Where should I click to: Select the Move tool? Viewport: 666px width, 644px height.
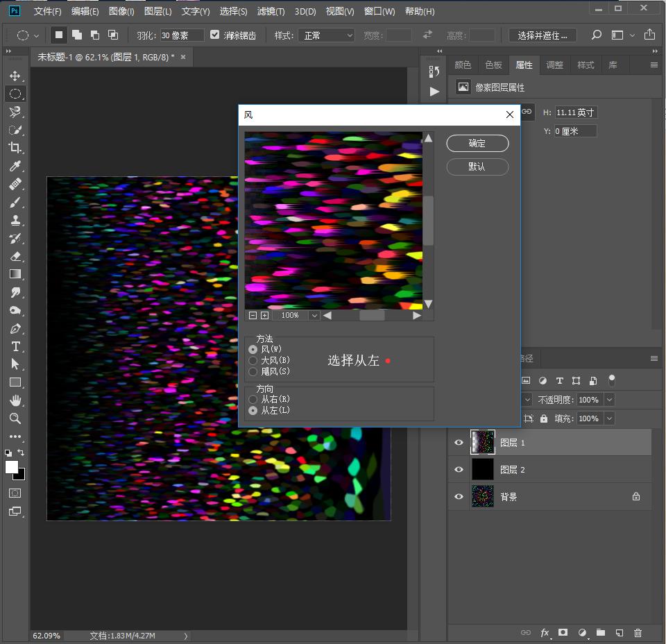click(15, 76)
